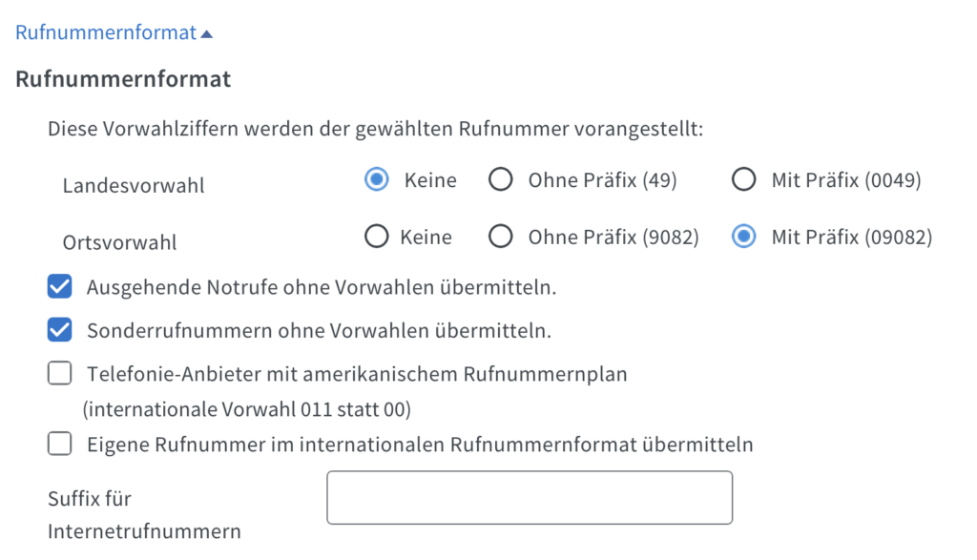Screen dimensions: 977x560
Task: Click the 'Telefonie-Anbieter mit amerikanischem Rufnummernplan' label text
Action: coord(357,374)
